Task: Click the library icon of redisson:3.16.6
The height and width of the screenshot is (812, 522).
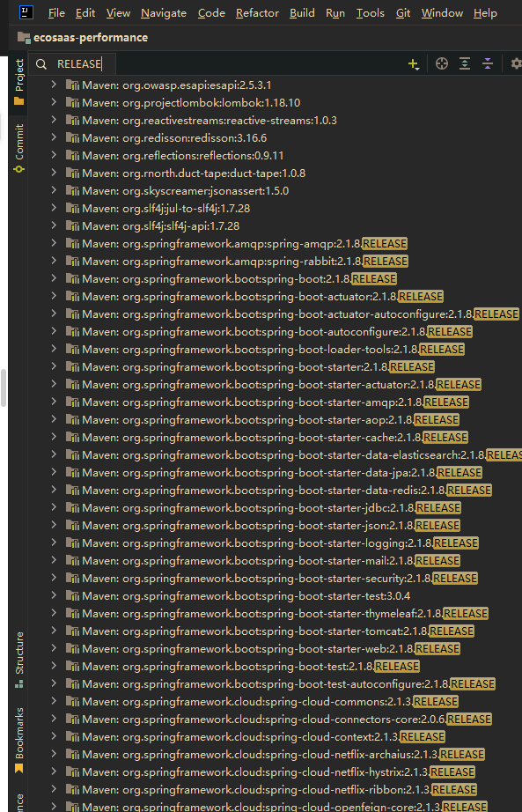Action: 72,137
